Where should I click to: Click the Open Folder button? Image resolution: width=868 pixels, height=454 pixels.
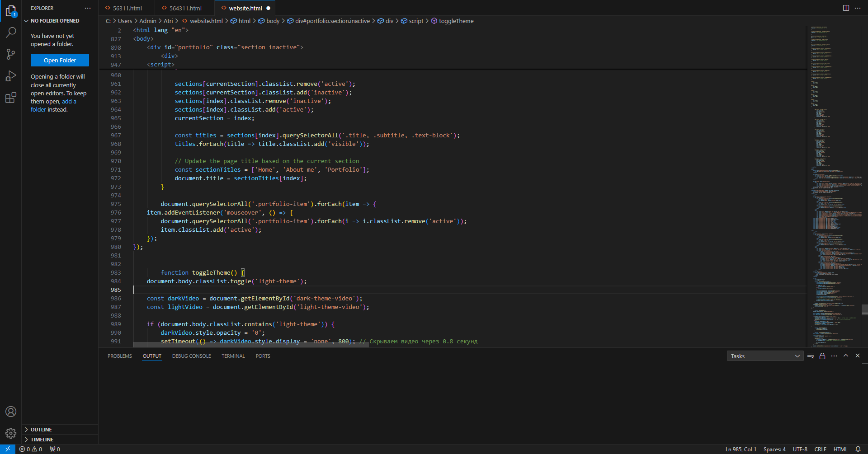(60, 60)
